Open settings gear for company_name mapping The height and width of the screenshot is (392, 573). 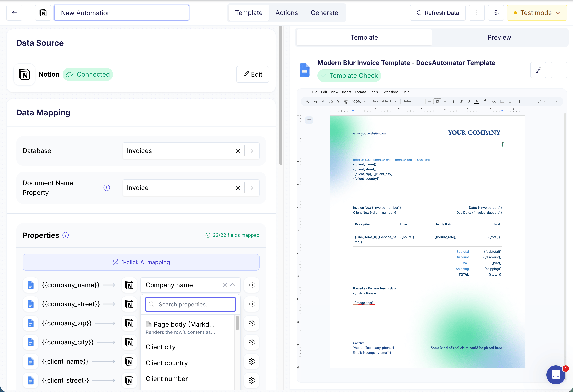[251, 285]
